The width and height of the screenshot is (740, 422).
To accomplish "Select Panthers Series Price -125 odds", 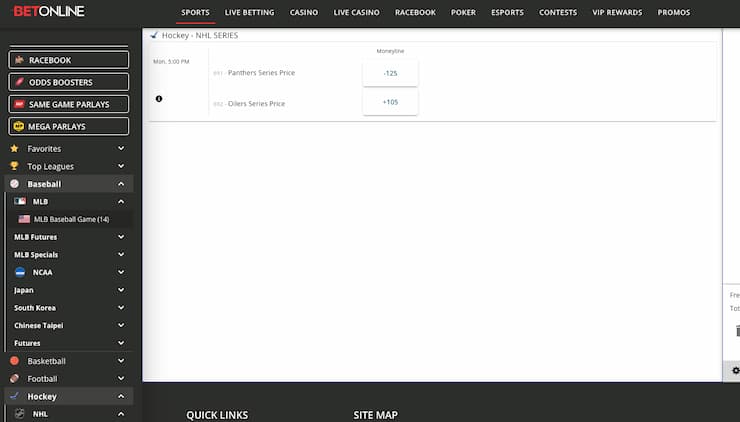I will [390, 73].
